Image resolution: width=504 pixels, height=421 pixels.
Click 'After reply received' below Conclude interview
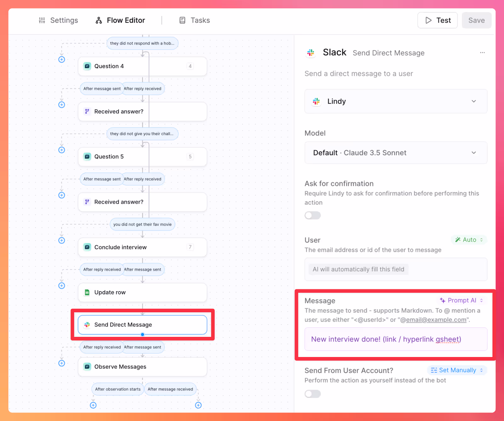point(102,270)
